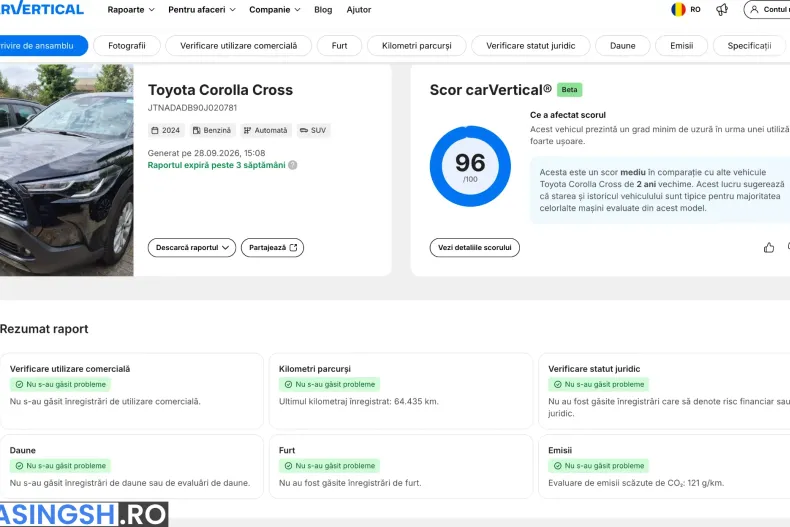The image size is (790, 527).
Task: Expand the Pentru afaceri menu
Action: (202, 10)
